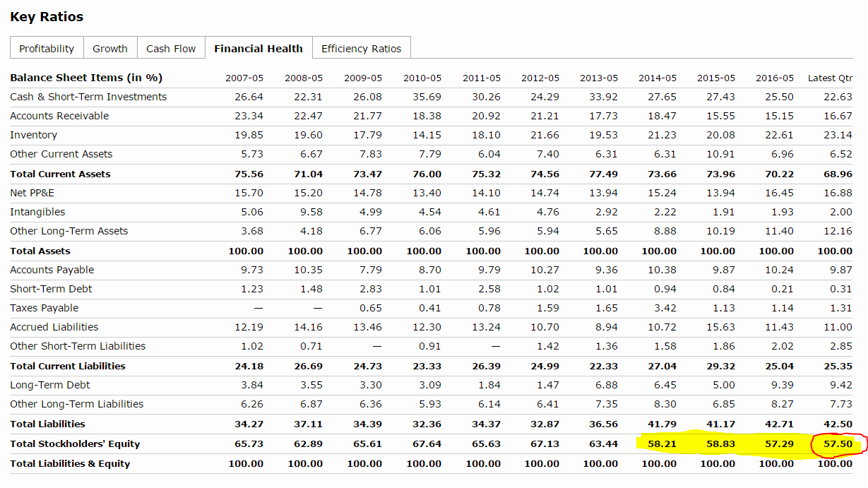
Task: Select the Total Current Liabilities row label
Action: pyautogui.click(x=68, y=366)
